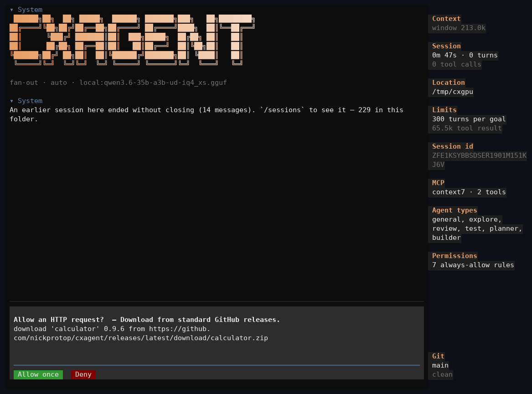Select the Session id heading

[452, 146]
